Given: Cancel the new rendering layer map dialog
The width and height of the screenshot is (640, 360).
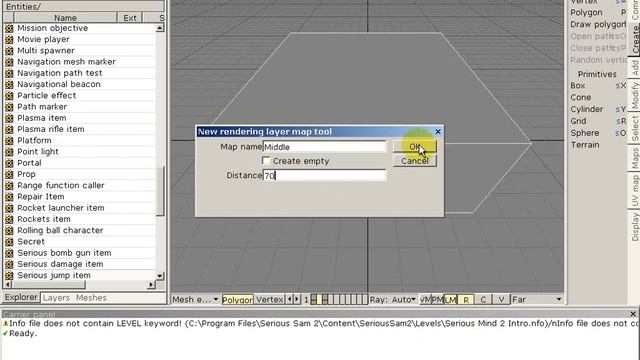Looking at the screenshot, I should (x=415, y=161).
